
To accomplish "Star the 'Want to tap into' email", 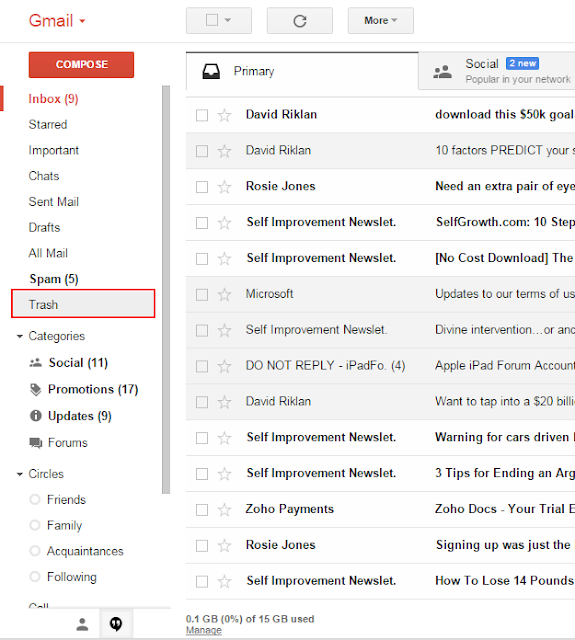I will (x=224, y=402).
